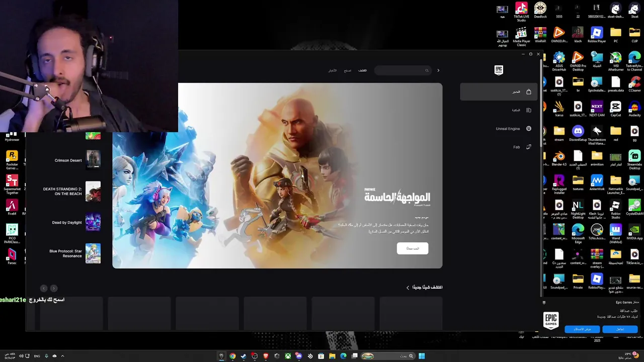Open Rockstar Games launcher desktop icon
The width and height of the screenshot is (644, 362).
click(x=12, y=160)
